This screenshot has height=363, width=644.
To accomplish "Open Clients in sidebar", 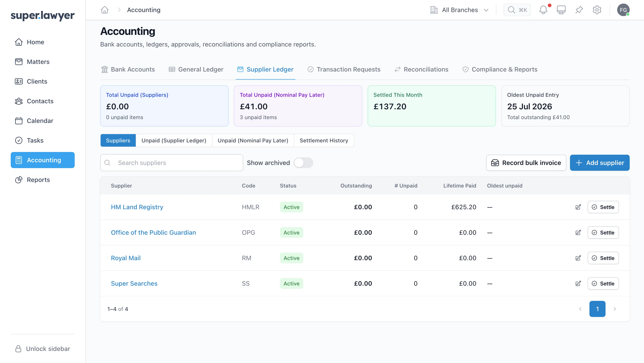I will (42, 81).
